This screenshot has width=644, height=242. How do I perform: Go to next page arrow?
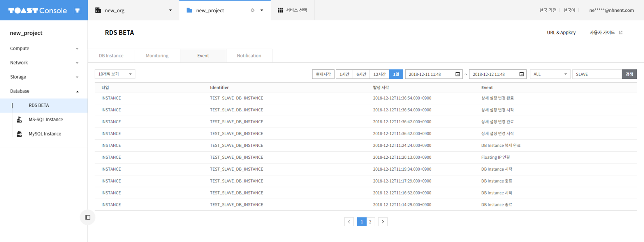coord(383,222)
